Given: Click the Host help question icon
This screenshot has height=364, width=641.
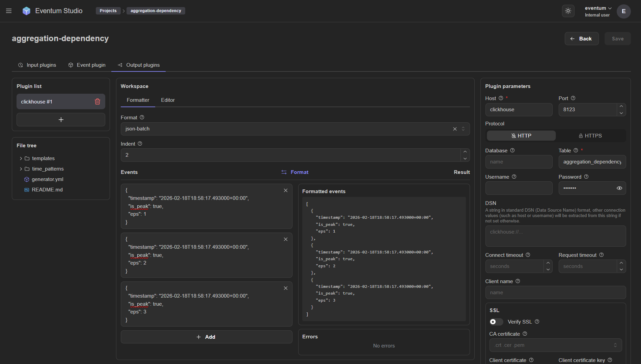Looking at the screenshot, I should 501,98.
